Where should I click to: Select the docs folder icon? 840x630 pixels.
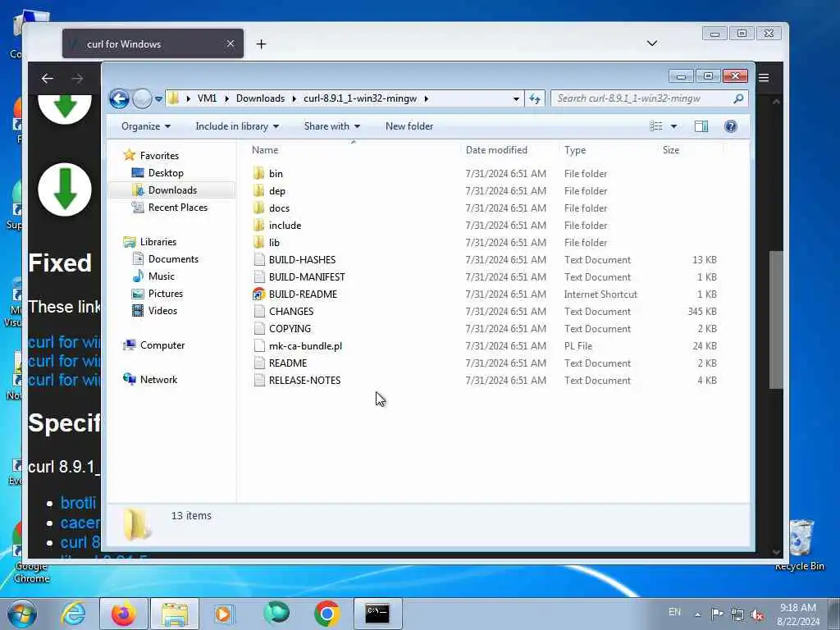coord(258,208)
